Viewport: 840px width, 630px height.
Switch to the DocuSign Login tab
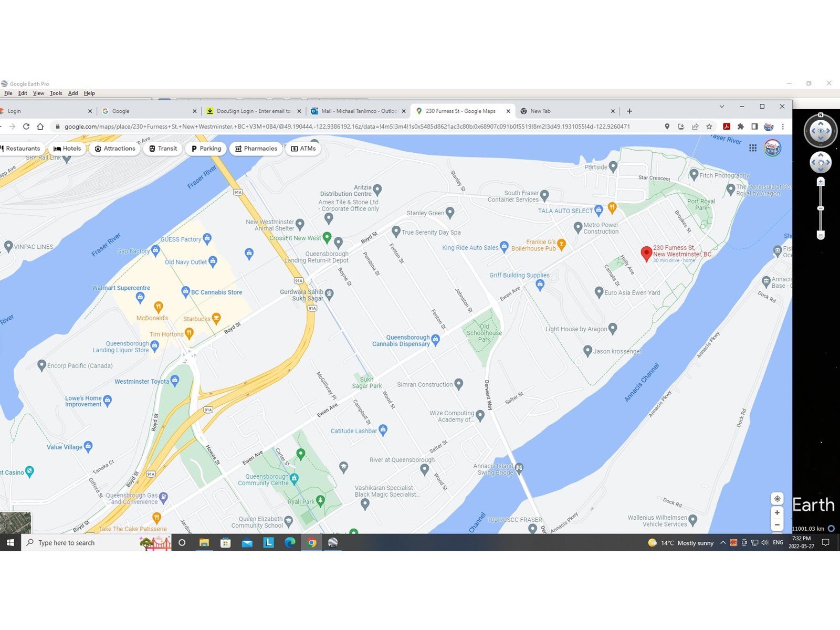point(253,111)
